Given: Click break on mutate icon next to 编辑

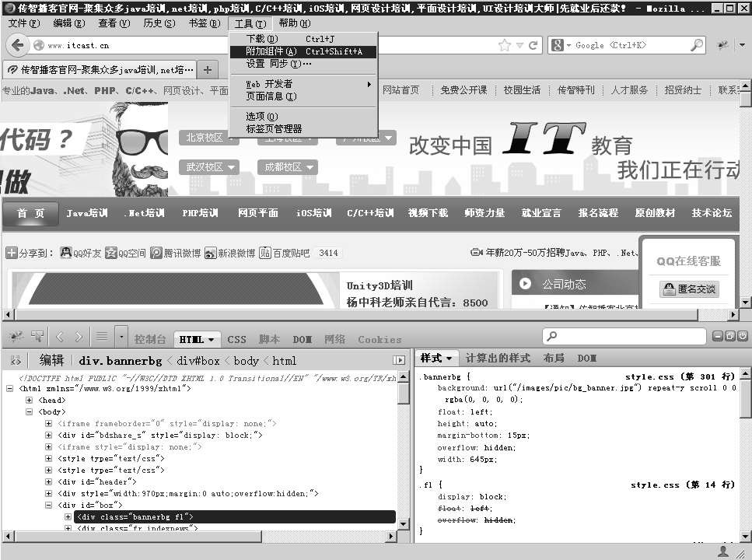Looking at the screenshot, I should point(16,361).
